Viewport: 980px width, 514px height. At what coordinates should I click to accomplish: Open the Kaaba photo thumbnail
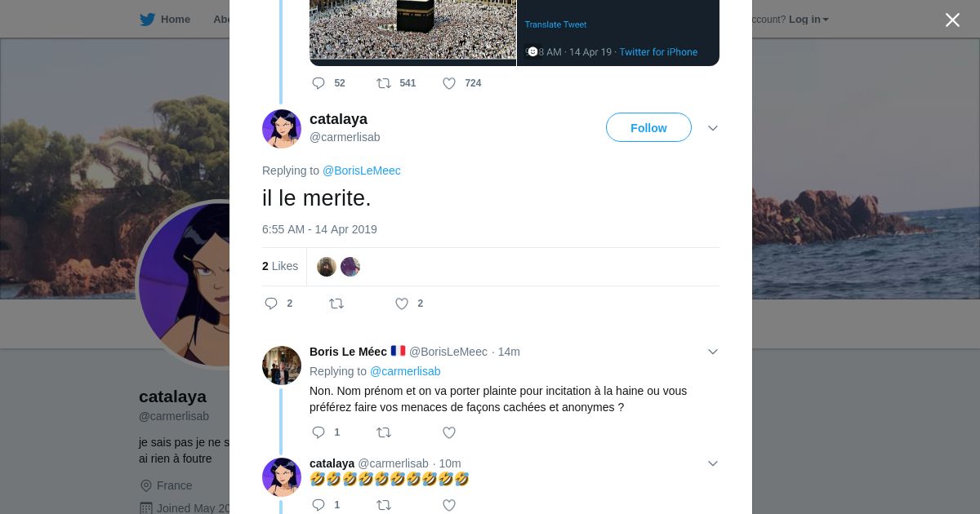(412, 29)
